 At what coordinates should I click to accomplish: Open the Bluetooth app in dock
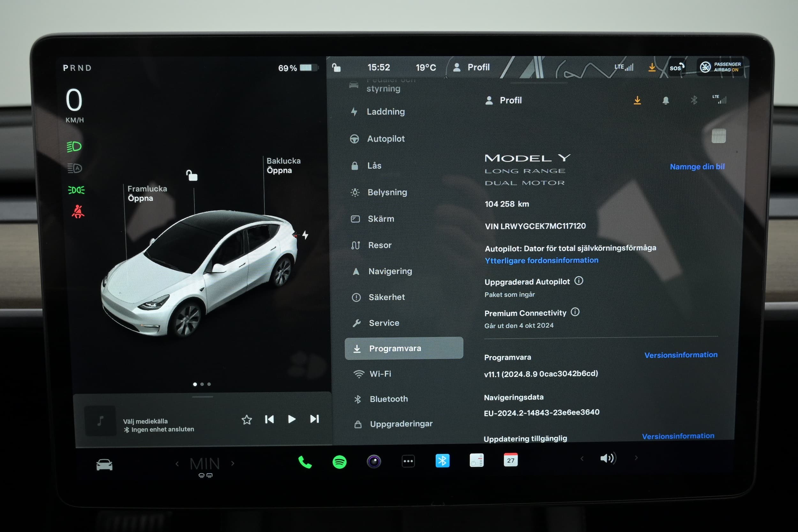pos(442,461)
